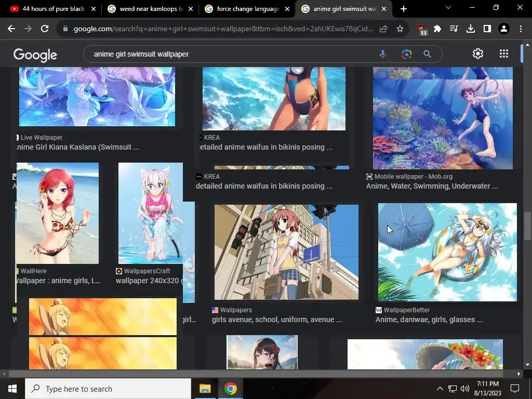Open the network tray icon
Screen dimensions: 532x399
pos(453,389)
